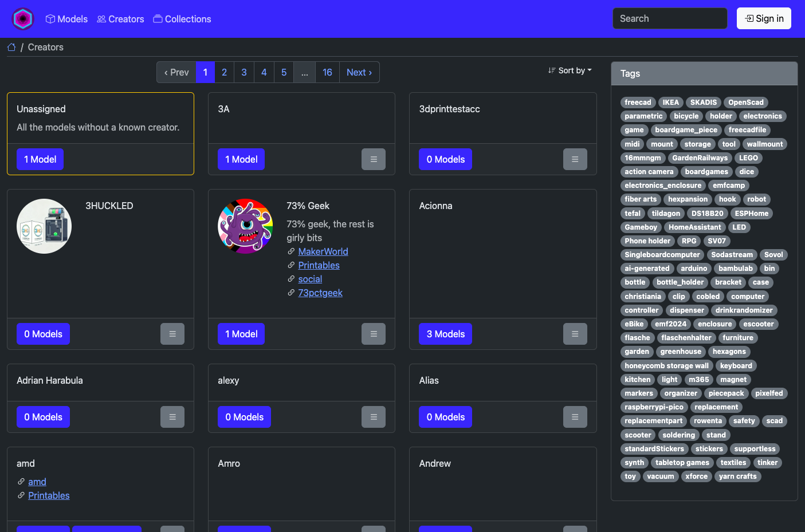The image size is (805, 532).
Task: Open the Creators nav item
Action: point(120,19)
